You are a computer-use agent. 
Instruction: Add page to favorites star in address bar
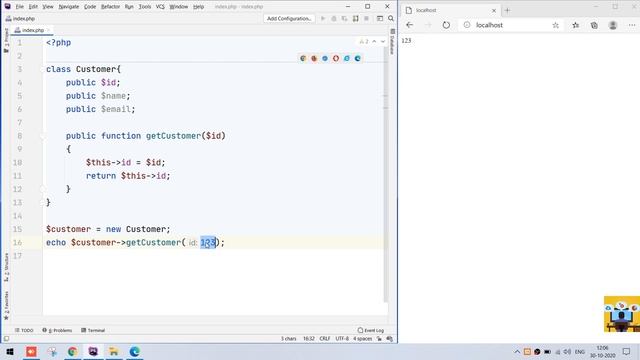[x=556, y=25]
